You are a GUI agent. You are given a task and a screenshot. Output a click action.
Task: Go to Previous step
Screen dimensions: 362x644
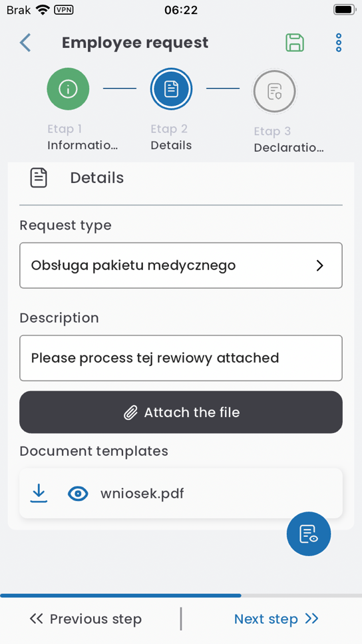(x=85, y=619)
